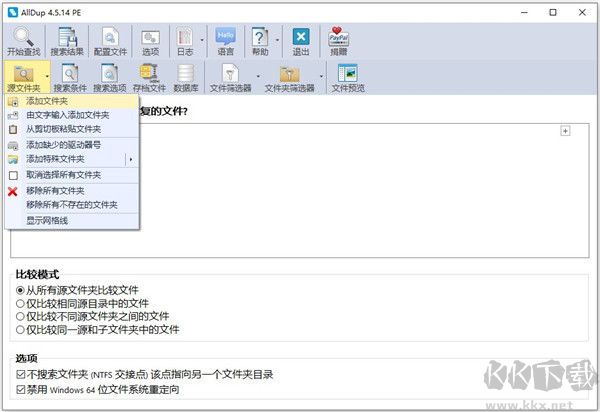Expand the 源文件夹 dropdown arrow
This screenshot has width=600, height=412.
coord(47,76)
